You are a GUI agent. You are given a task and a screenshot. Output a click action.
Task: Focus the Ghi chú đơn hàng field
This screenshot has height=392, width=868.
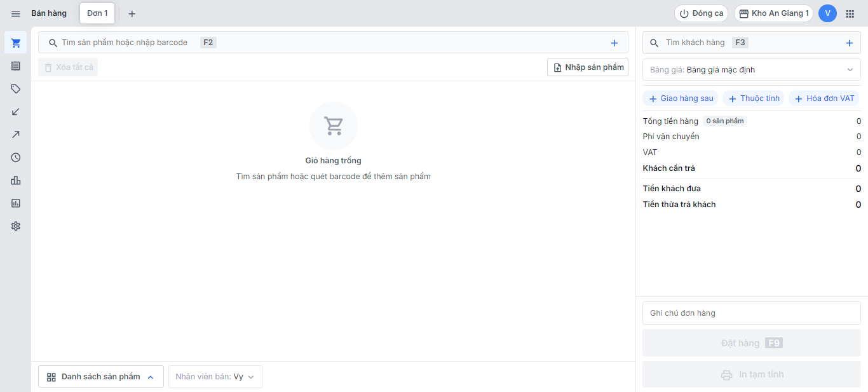pyautogui.click(x=752, y=313)
